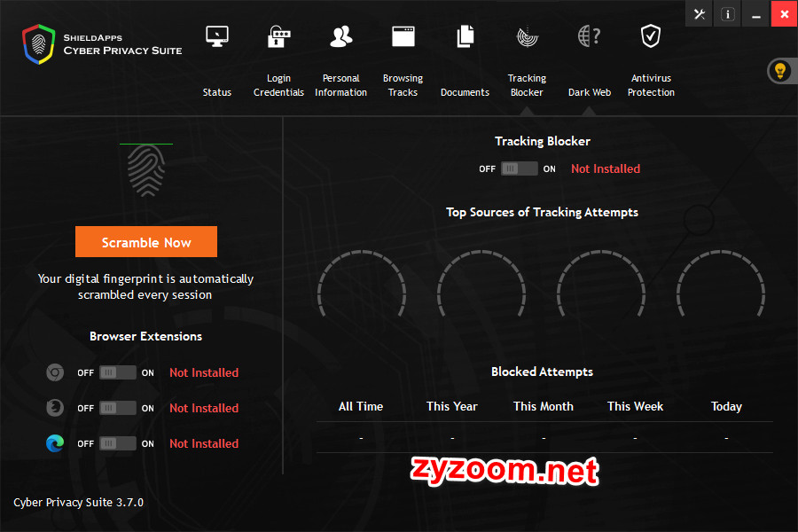Click the lightbulb tips icon
This screenshot has width=798, height=532.
click(x=780, y=71)
